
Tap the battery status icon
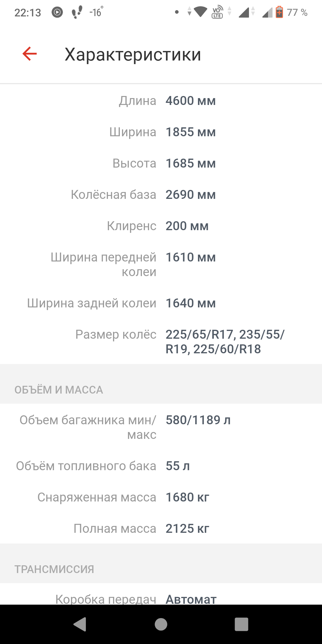coord(279,12)
